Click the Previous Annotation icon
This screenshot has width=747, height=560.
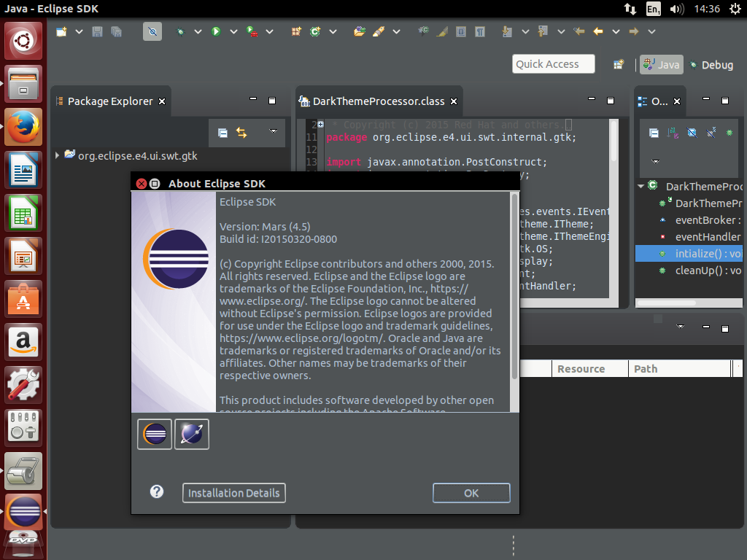tap(543, 31)
